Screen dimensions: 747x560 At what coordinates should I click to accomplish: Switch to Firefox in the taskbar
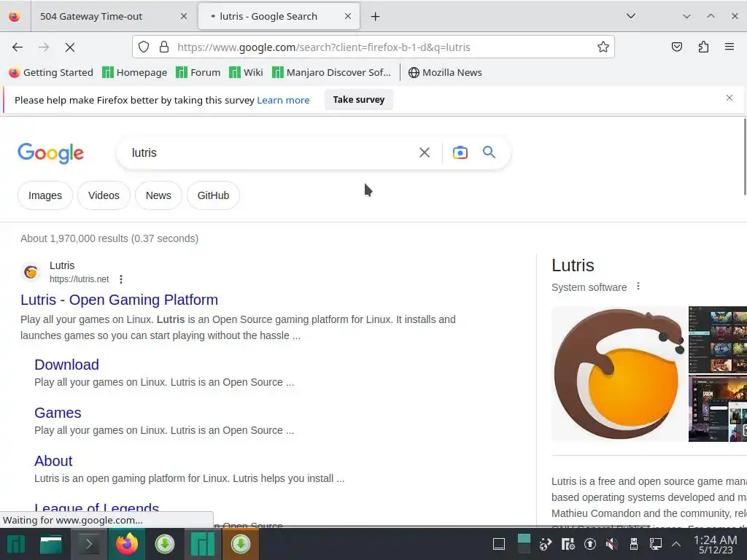(127, 544)
